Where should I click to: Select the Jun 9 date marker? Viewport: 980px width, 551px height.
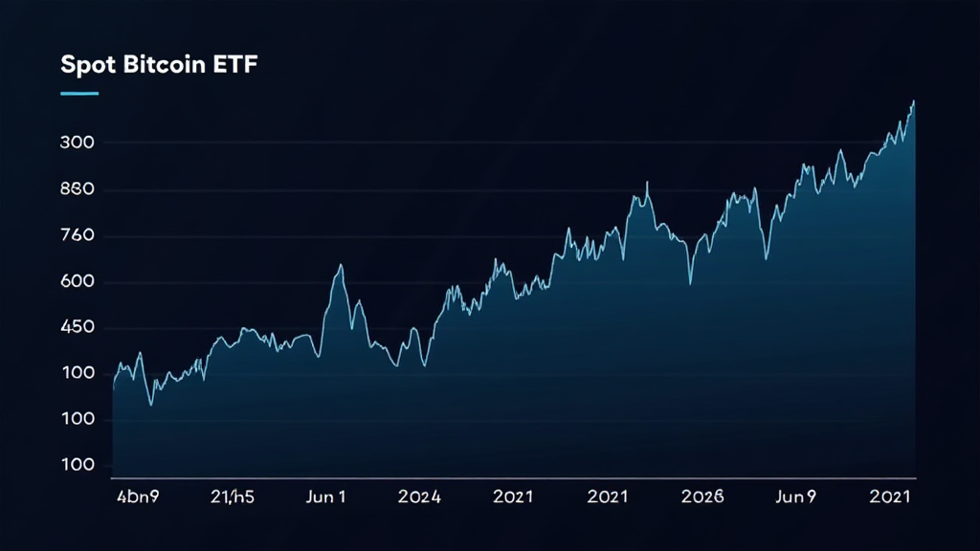click(794, 496)
